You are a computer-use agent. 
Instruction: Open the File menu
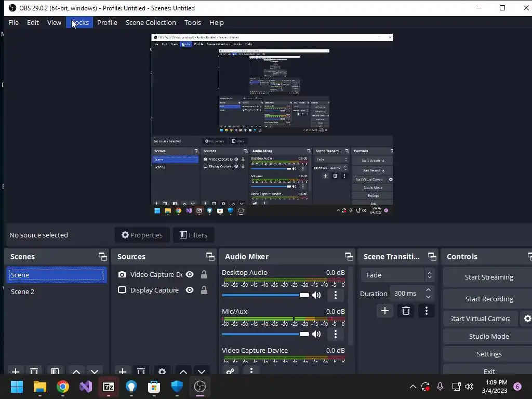(x=14, y=22)
